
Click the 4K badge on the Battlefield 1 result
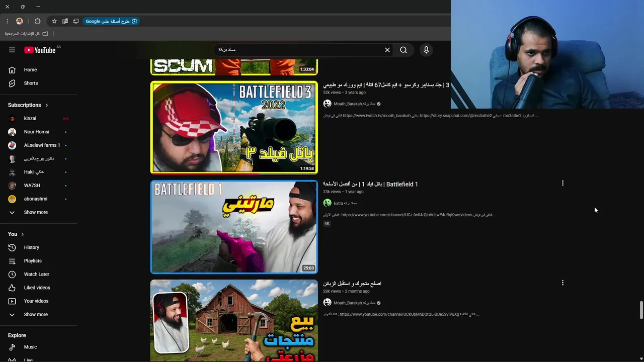point(327,223)
